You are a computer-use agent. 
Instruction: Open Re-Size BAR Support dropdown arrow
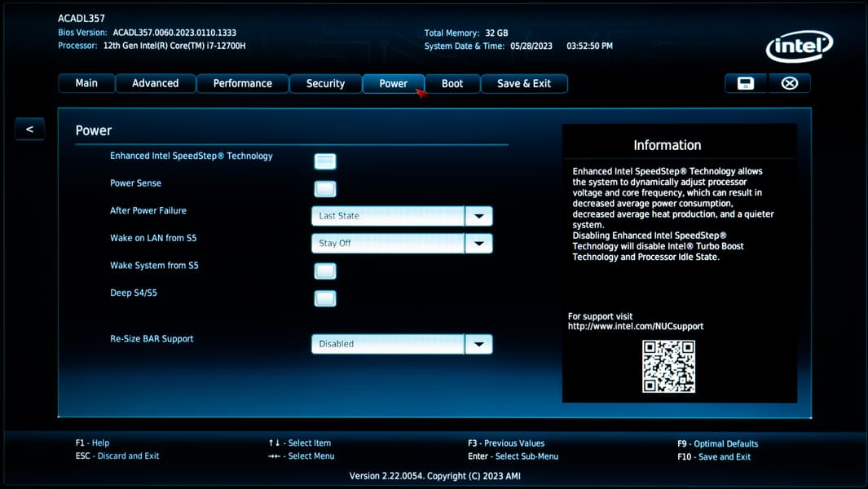[479, 344]
